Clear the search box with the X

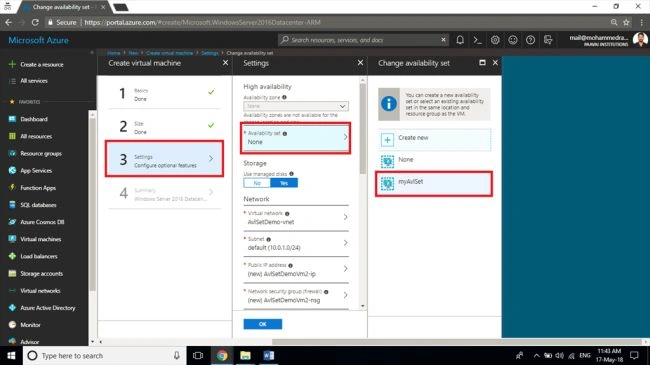click(x=443, y=40)
